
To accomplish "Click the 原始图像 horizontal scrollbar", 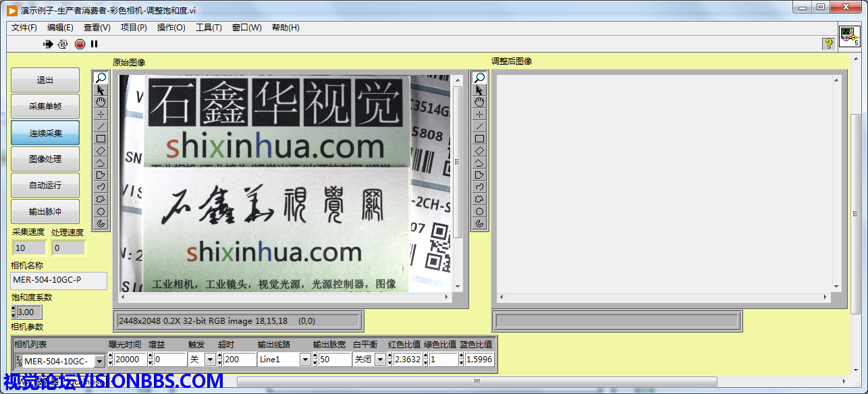I will coord(286,297).
